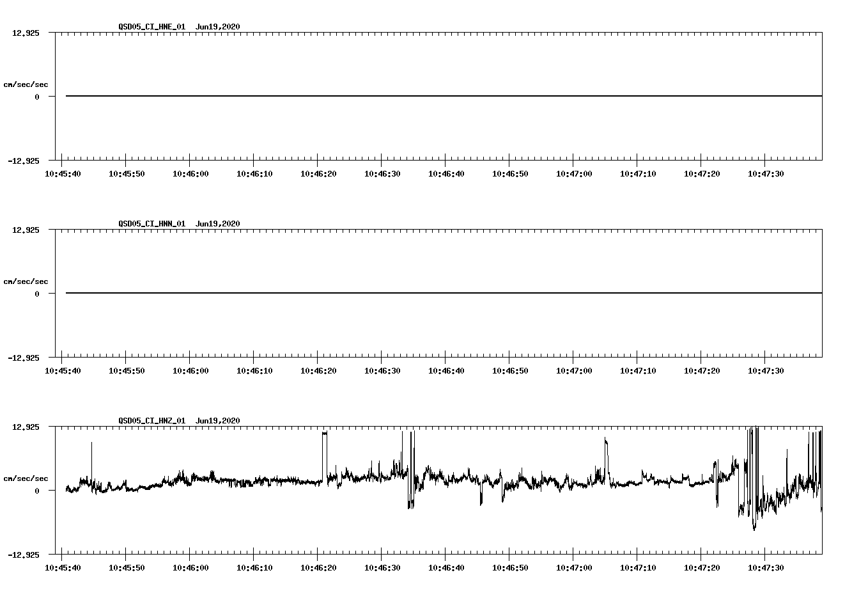The height and width of the screenshot is (591, 868).
Task: Click 10:46:50 time label under HNZ plot
Action: coord(510,568)
